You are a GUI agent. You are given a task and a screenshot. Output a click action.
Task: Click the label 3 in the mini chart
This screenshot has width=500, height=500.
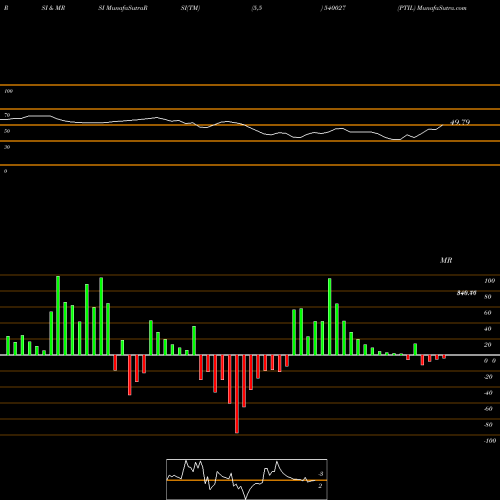(x=321, y=474)
